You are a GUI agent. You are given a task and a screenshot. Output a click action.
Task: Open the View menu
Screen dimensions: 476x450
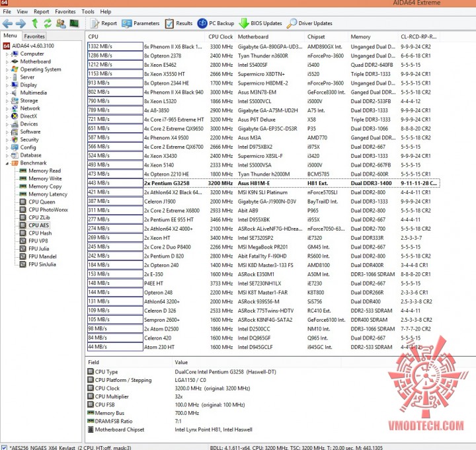[22, 11]
